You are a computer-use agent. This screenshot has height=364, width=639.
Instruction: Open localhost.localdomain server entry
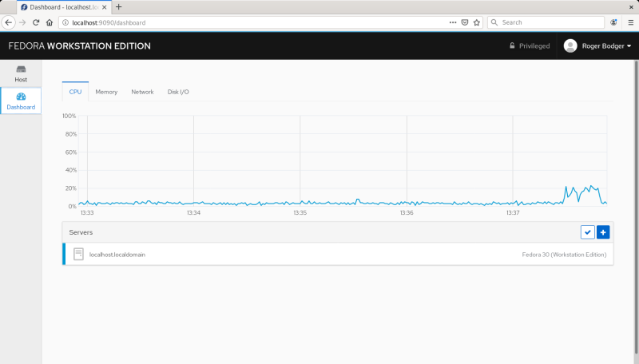117,254
